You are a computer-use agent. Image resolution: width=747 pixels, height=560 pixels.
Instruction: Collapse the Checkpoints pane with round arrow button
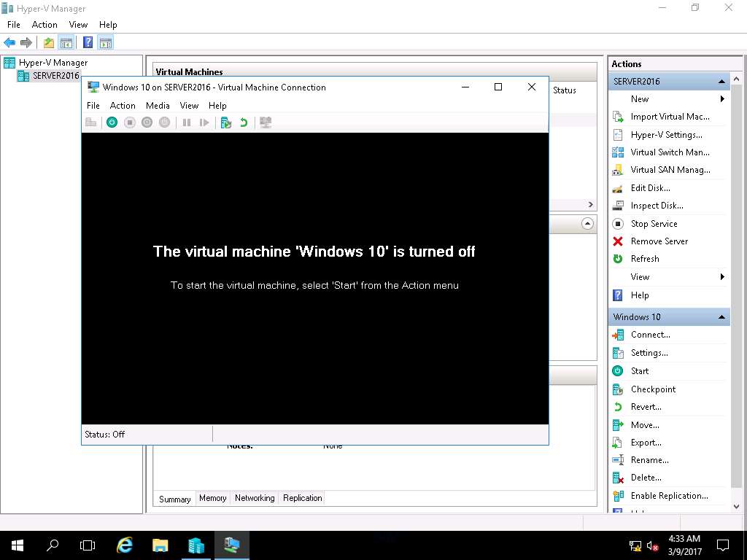point(587,224)
